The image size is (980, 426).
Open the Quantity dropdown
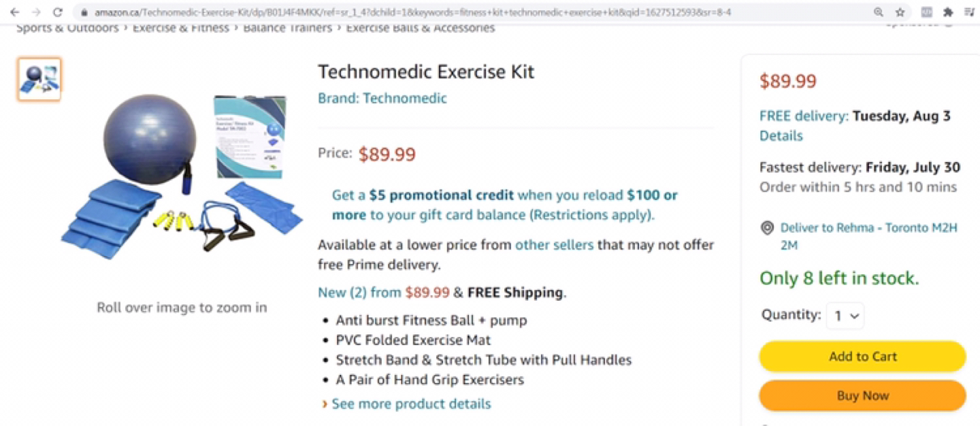point(845,315)
